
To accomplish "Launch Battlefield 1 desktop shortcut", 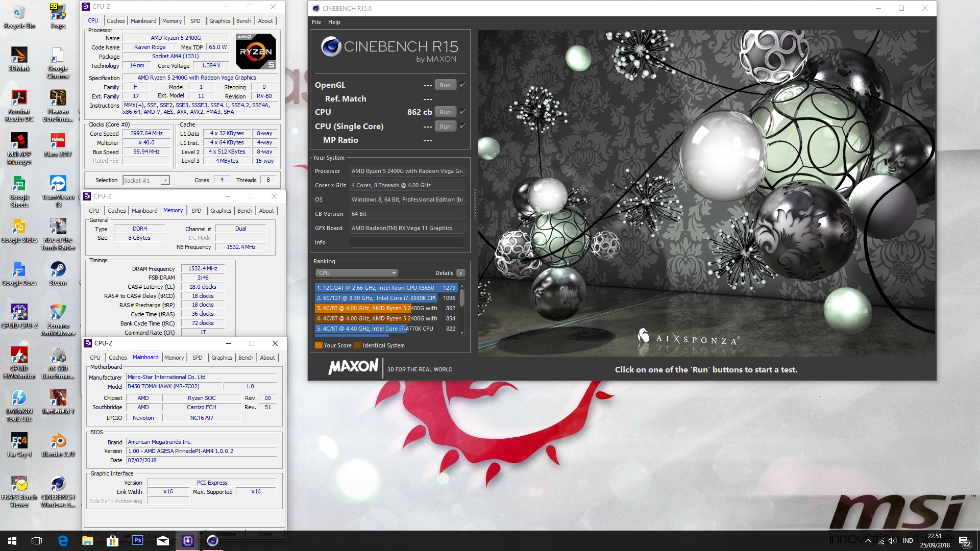I will click(x=58, y=402).
